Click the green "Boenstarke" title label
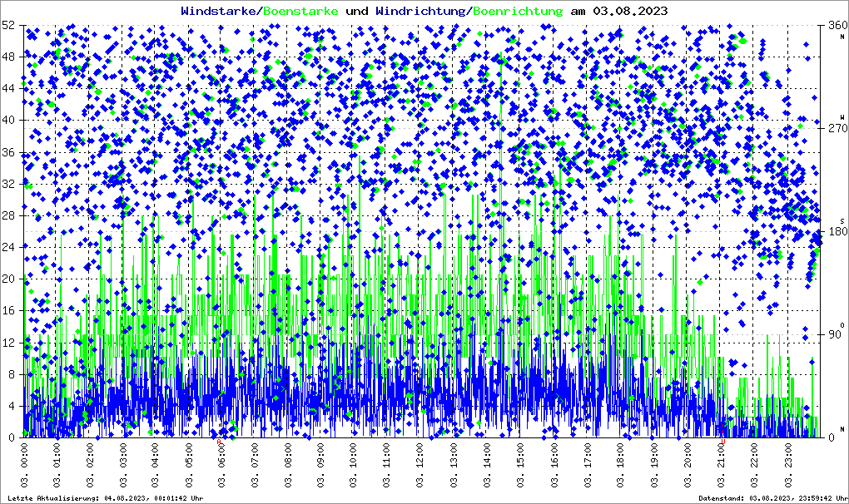The height and width of the screenshot is (504, 849). coord(300,11)
